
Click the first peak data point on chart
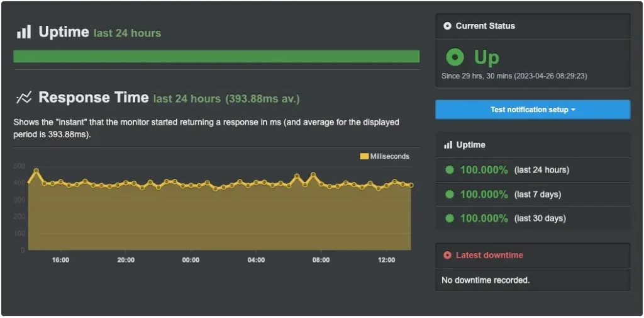36,171
